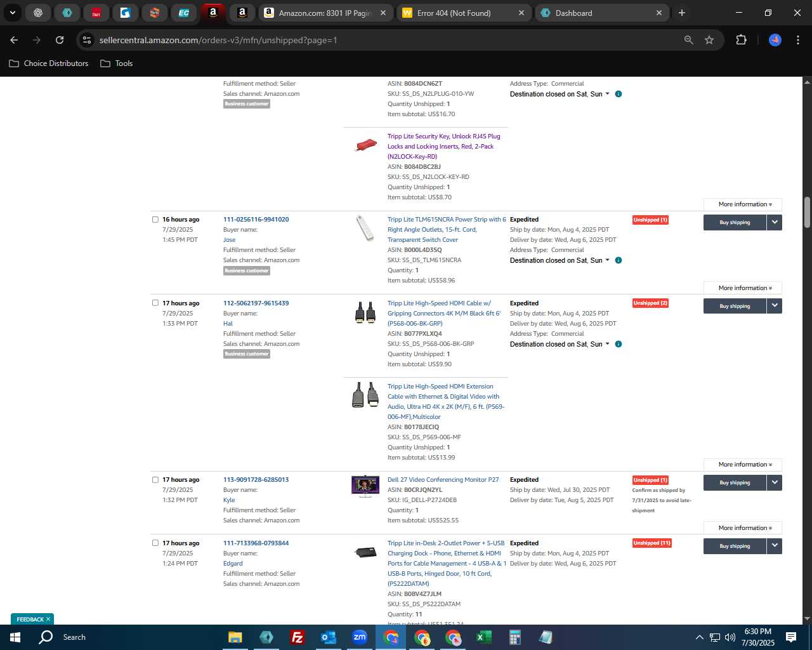Expand Buy shipping dropdown arrow for Kyle's order
This screenshot has width=812, height=650.
775,482
